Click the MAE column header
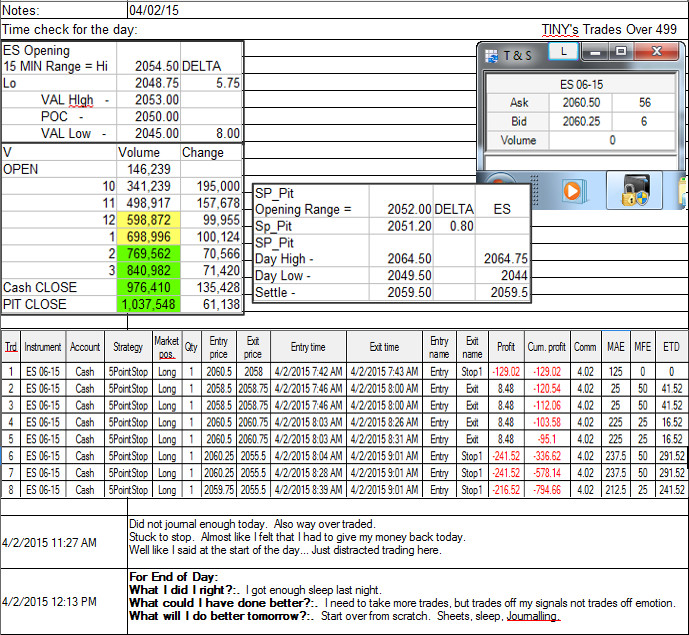 click(x=616, y=347)
